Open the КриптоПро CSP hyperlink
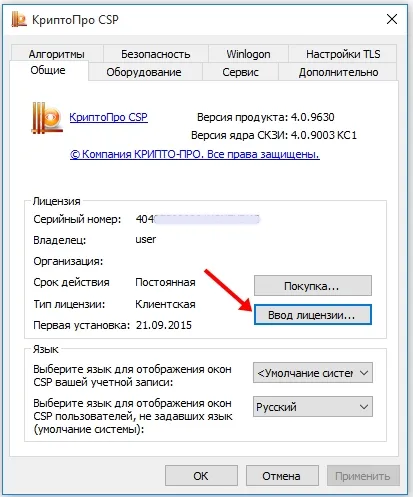The height and width of the screenshot is (497, 413). point(109,117)
